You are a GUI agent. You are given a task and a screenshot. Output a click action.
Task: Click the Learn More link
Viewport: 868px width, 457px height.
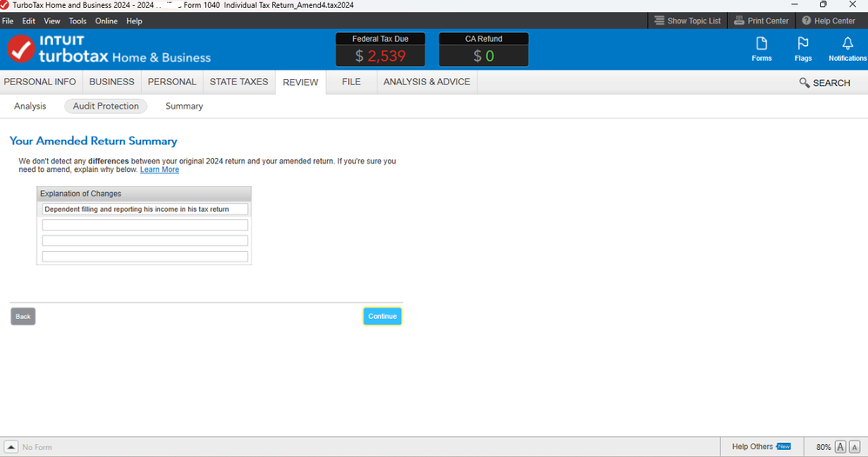tap(159, 169)
